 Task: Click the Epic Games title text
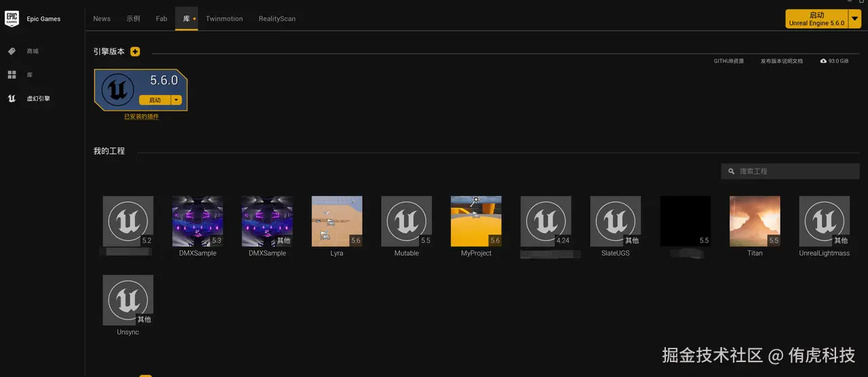point(43,19)
